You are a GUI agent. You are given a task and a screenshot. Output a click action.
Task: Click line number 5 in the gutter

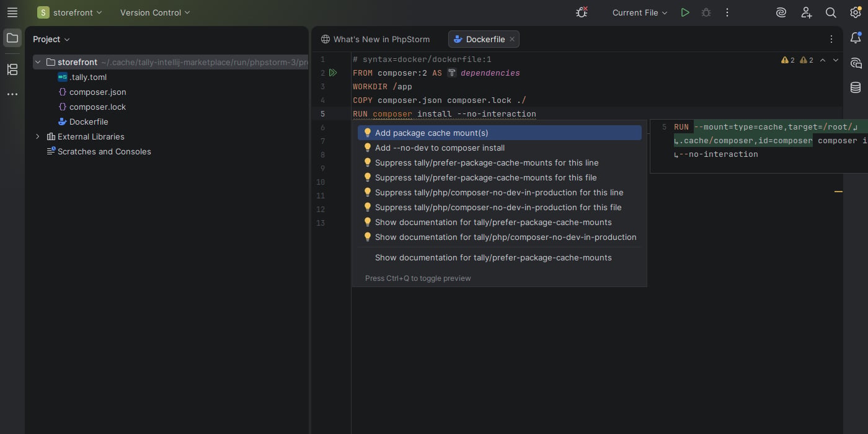(322, 114)
